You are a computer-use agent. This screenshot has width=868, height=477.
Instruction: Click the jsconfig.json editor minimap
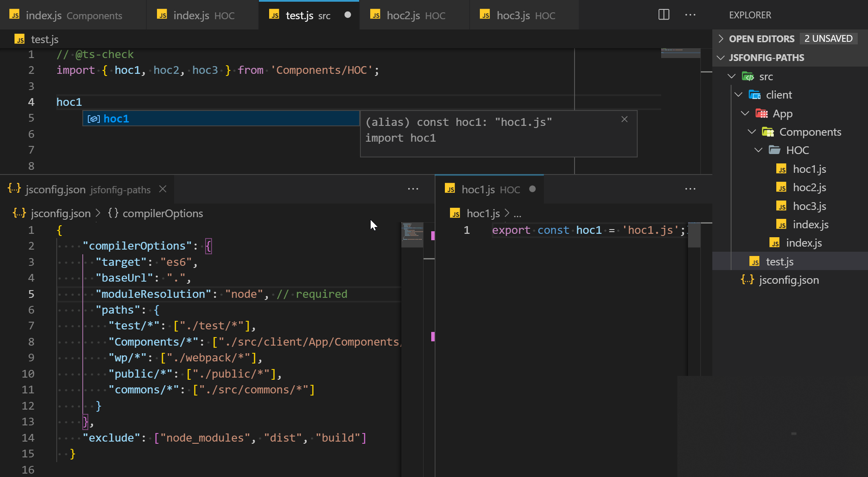tap(412, 234)
